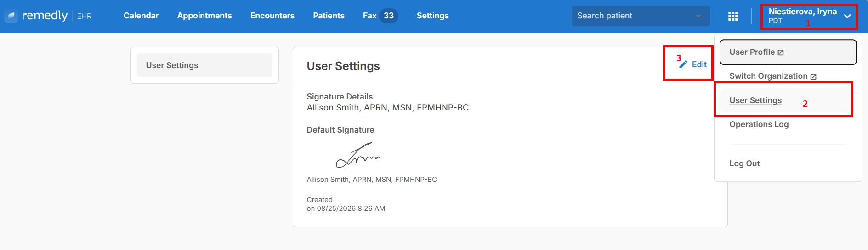The width and height of the screenshot is (868, 250).
Task: Click the Fax 33 count badge
Action: (x=389, y=16)
